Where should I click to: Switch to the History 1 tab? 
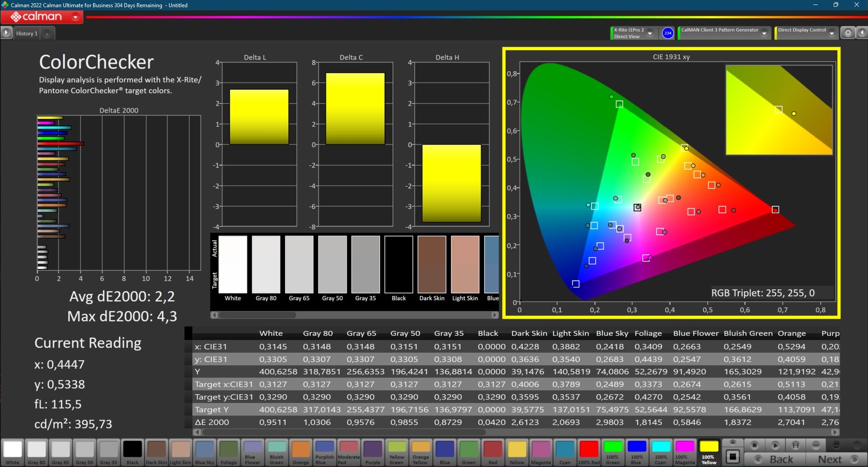point(27,33)
